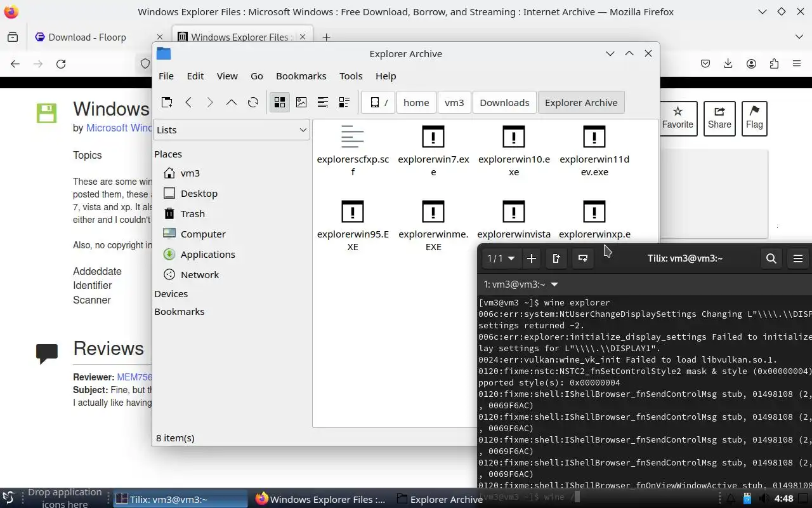Add a new Tilix session
The height and width of the screenshot is (508, 812).
[x=532, y=258]
